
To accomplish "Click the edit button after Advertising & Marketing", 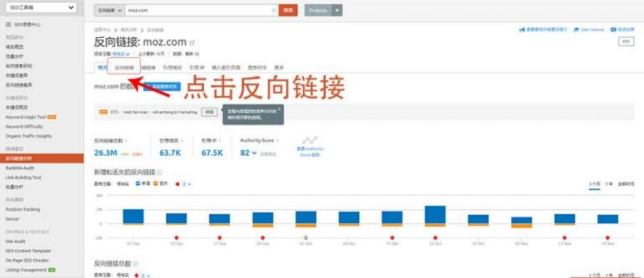I will [209, 112].
